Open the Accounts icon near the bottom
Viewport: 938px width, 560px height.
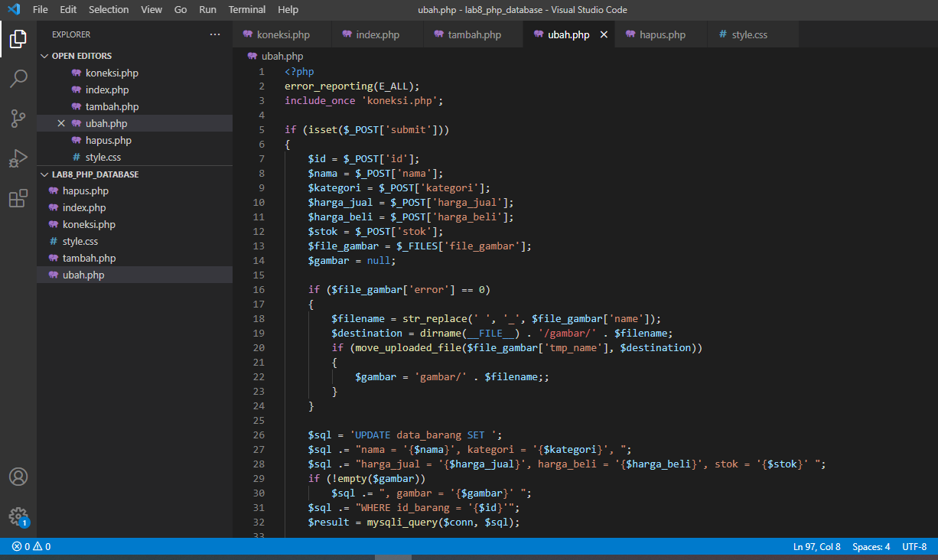19,476
